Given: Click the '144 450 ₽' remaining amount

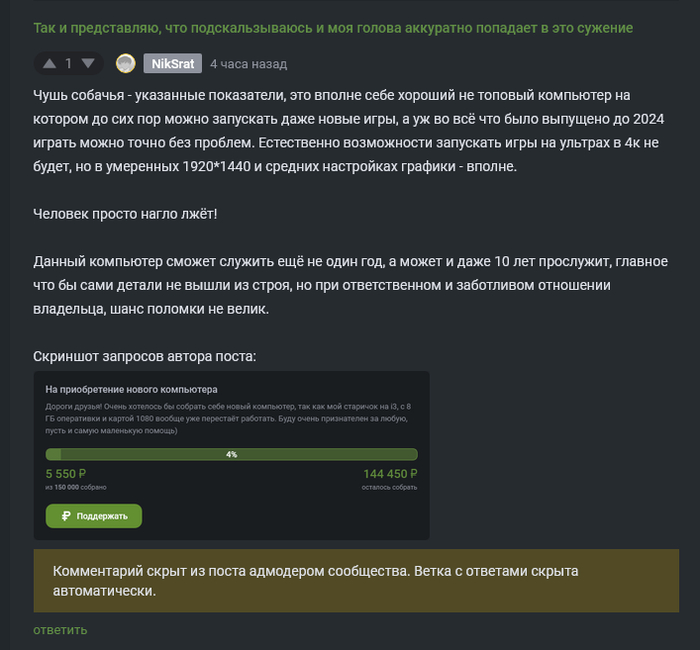Looking at the screenshot, I should (390, 473).
